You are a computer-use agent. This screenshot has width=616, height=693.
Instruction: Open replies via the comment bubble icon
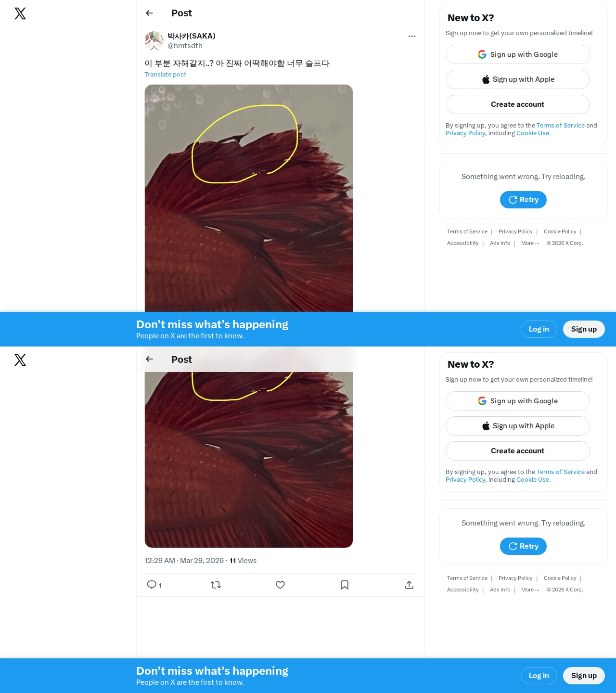[x=152, y=585]
